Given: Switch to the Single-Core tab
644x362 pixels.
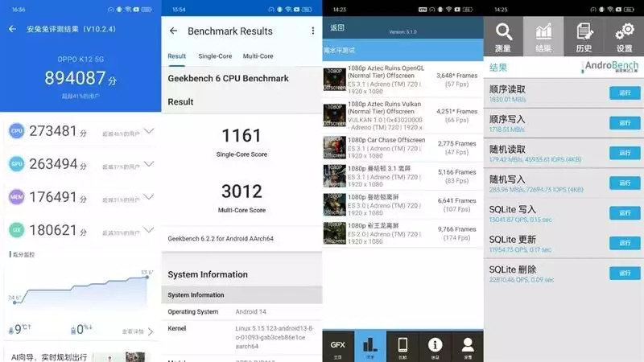Looking at the screenshot, I should 215,56.
